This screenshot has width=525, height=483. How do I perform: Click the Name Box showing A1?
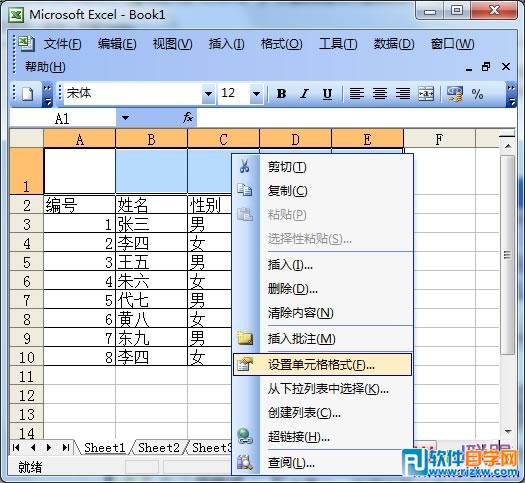[63, 118]
